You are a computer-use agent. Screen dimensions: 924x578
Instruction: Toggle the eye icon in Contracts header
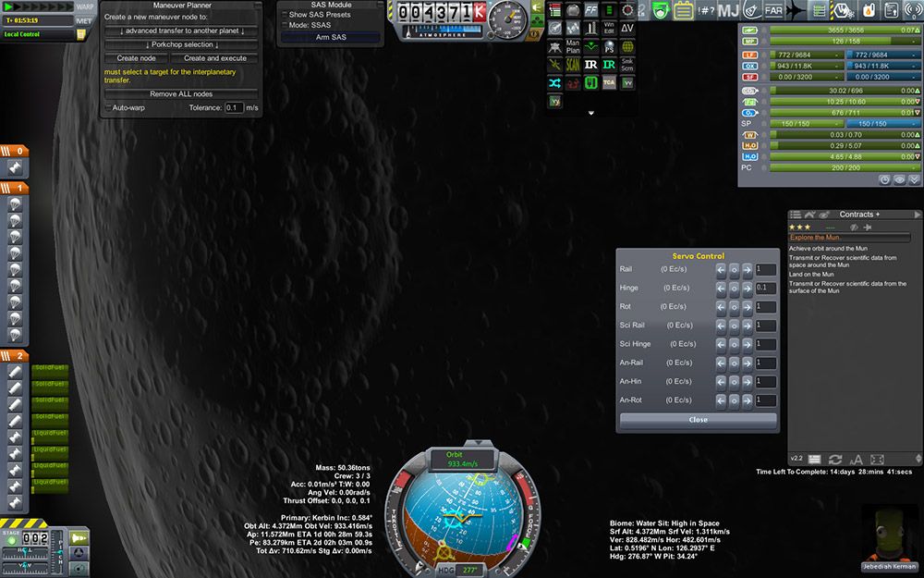824,215
